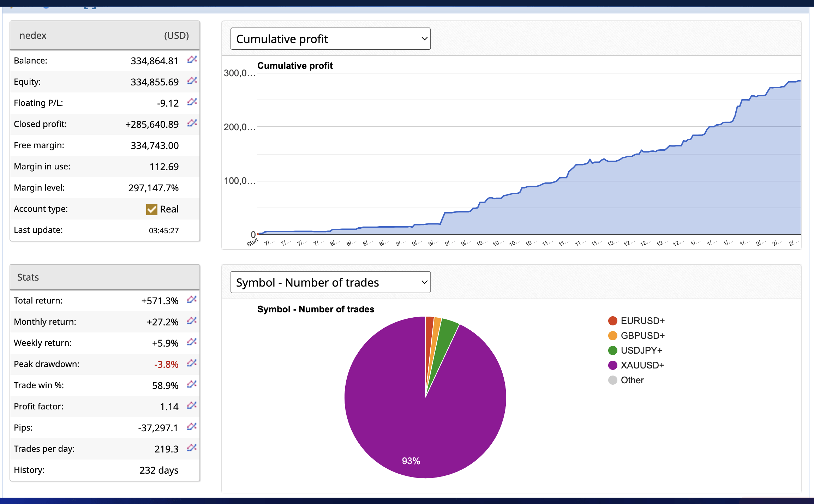Image resolution: width=814 pixels, height=504 pixels.
Task: Click the XAUUSD+ legend entry
Action: 642,365
